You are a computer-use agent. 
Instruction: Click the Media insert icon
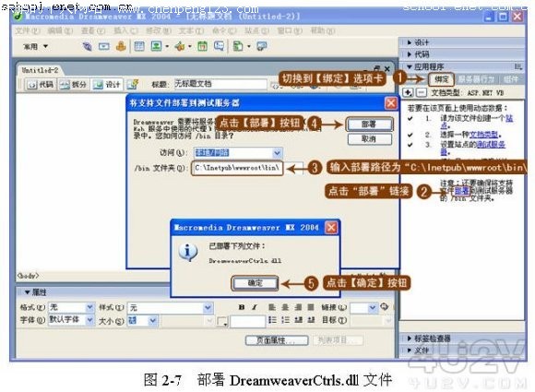(x=180, y=46)
